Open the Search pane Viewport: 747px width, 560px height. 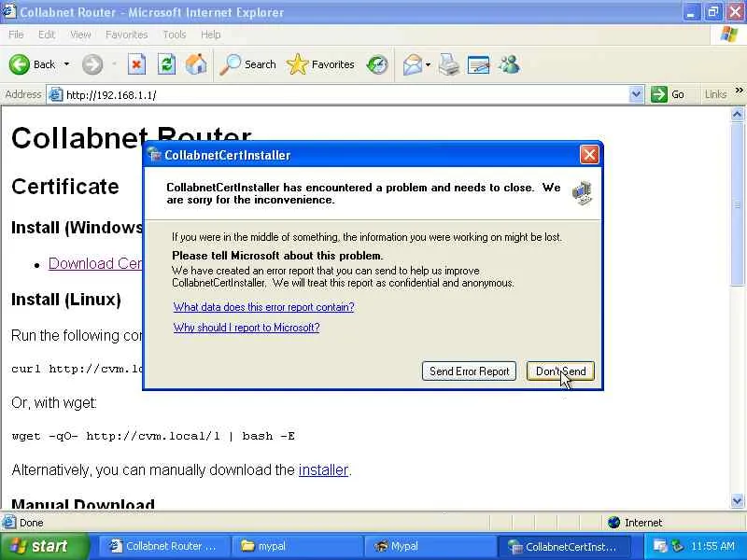[247, 64]
